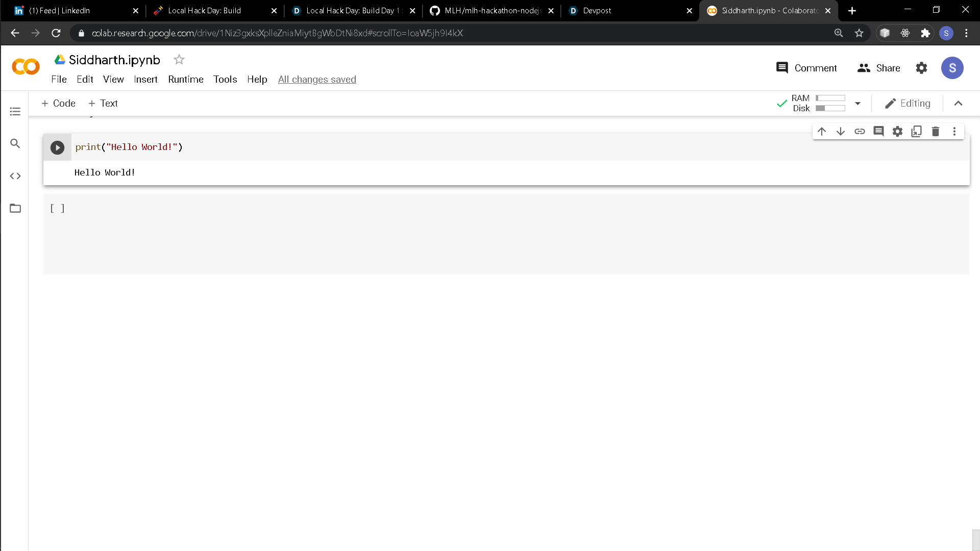Collapse the header with chevron
Image resolution: width=980 pixels, height=551 pixels.
(958, 103)
